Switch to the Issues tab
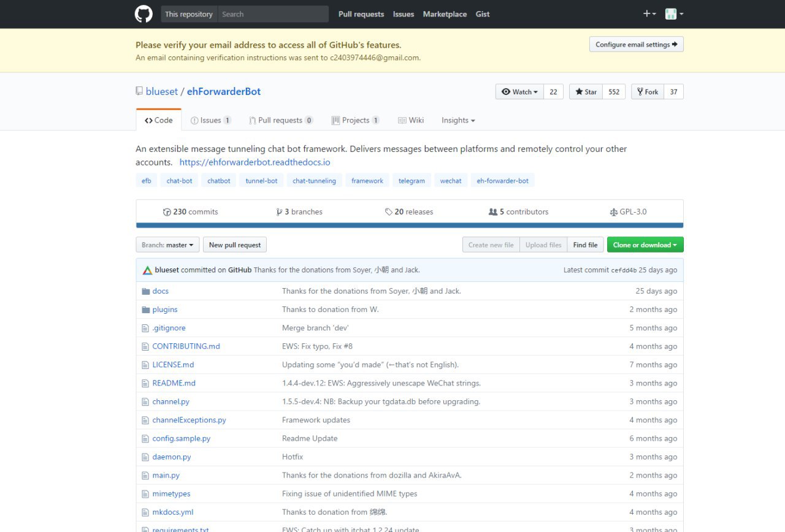This screenshot has height=532, width=785. coord(210,120)
